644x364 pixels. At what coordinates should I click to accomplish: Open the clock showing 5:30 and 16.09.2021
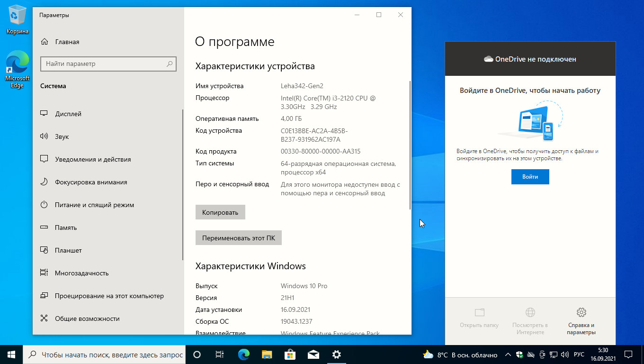click(603, 355)
